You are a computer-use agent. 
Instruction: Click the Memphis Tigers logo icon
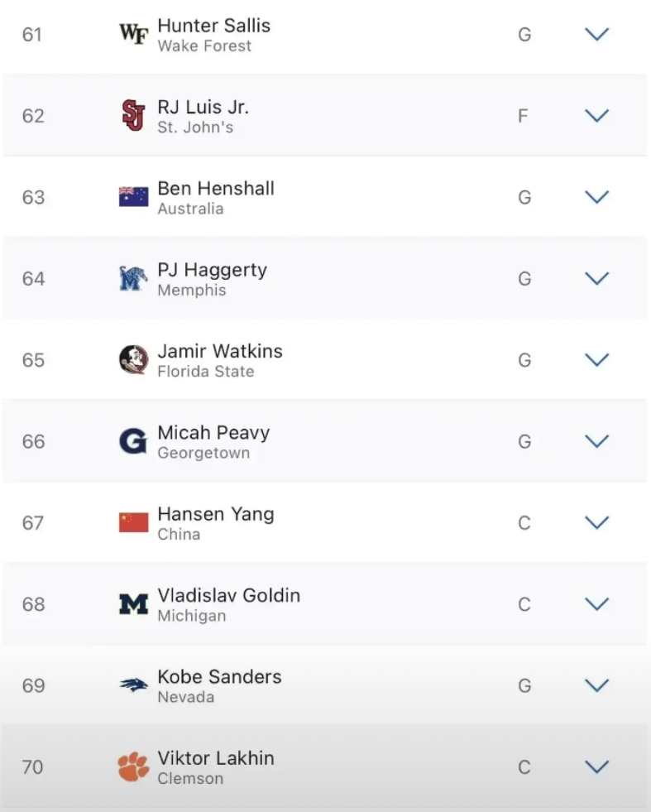133,278
